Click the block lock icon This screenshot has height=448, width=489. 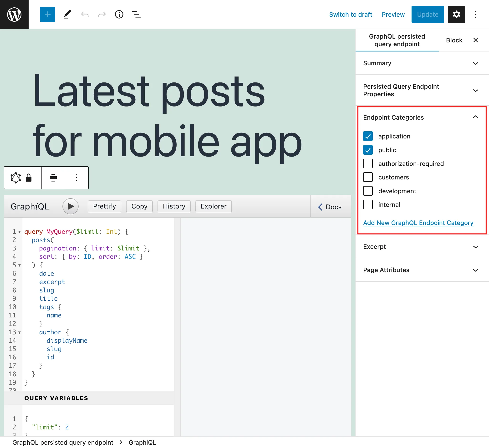coord(29,178)
